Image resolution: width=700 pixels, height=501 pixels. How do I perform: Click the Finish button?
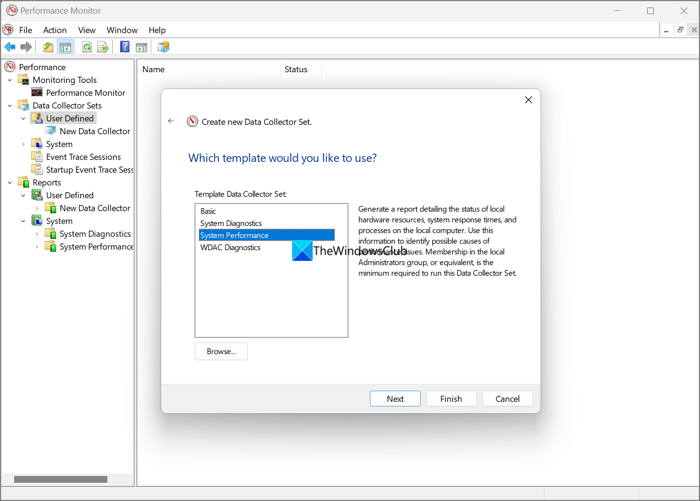pyautogui.click(x=451, y=399)
